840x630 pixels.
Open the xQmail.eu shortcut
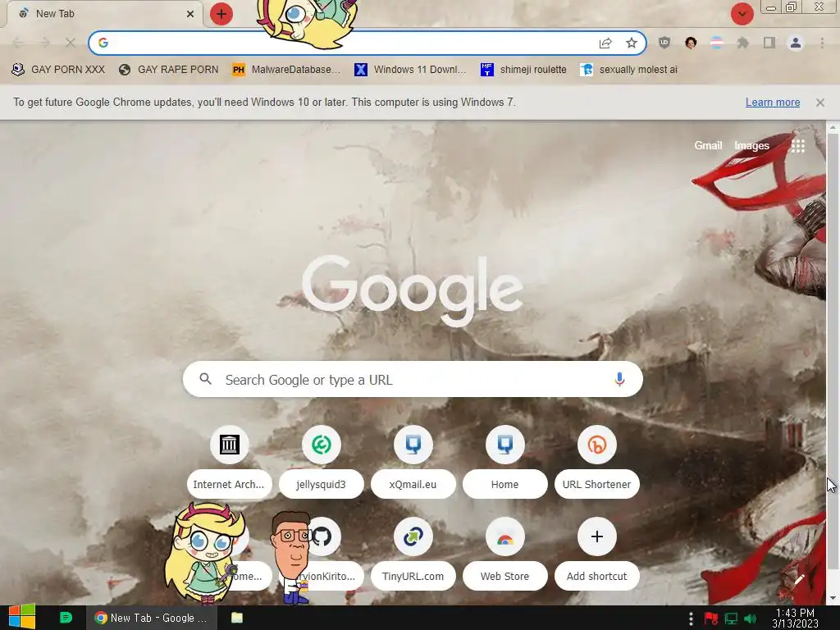tap(413, 462)
